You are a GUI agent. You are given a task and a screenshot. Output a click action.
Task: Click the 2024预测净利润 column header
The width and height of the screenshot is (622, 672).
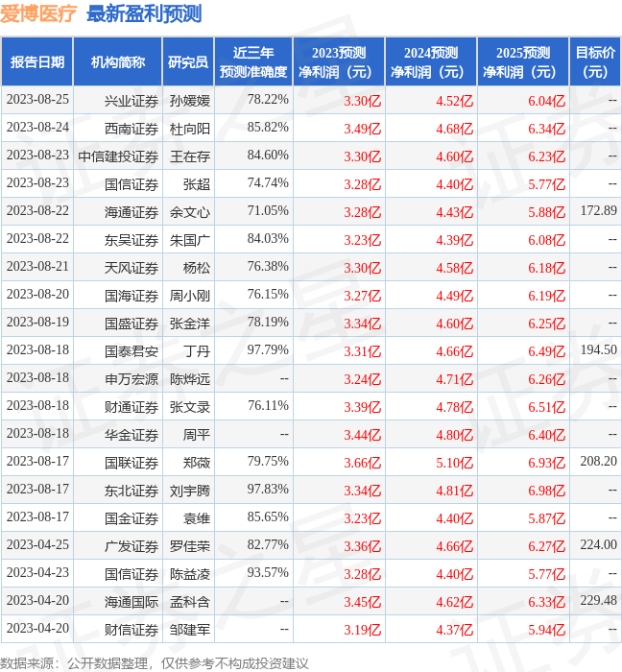point(431,61)
